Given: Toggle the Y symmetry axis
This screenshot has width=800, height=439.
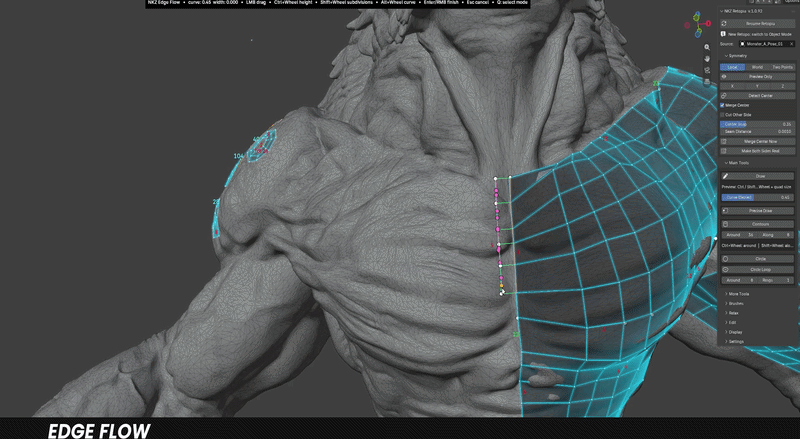Looking at the screenshot, I should (757, 86).
